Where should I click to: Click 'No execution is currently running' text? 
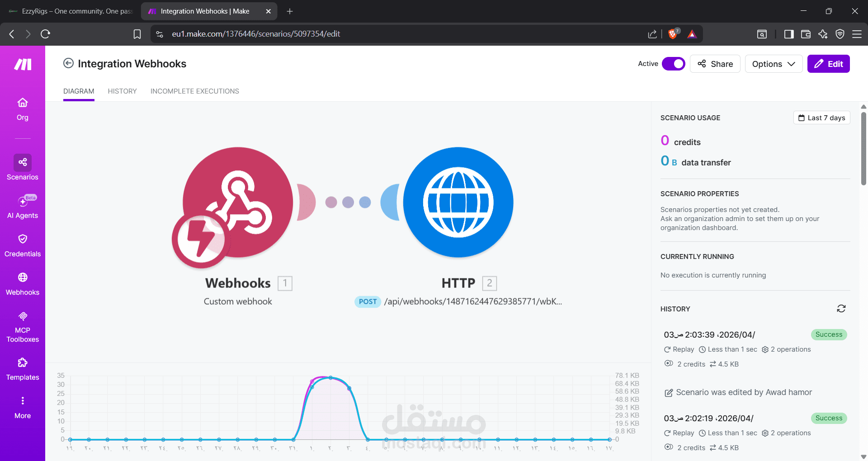(x=713, y=275)
